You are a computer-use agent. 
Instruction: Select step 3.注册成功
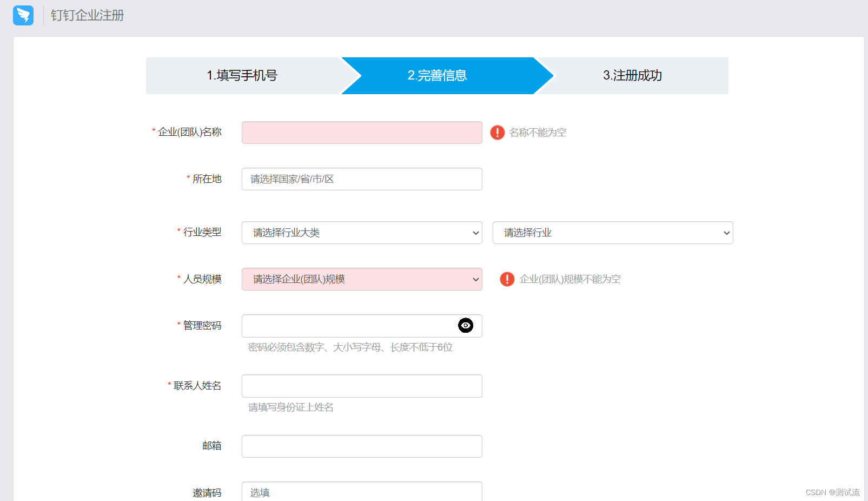(633, 76)
